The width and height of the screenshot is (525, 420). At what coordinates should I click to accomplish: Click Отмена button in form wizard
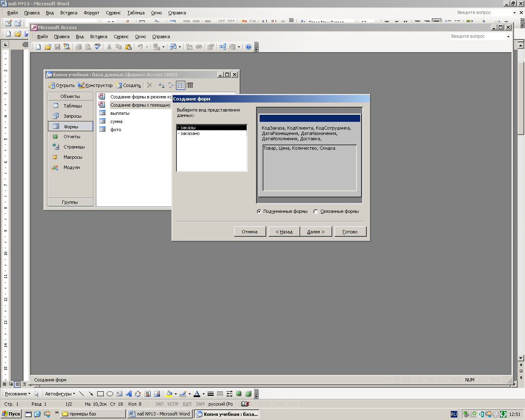pos(250,232)
